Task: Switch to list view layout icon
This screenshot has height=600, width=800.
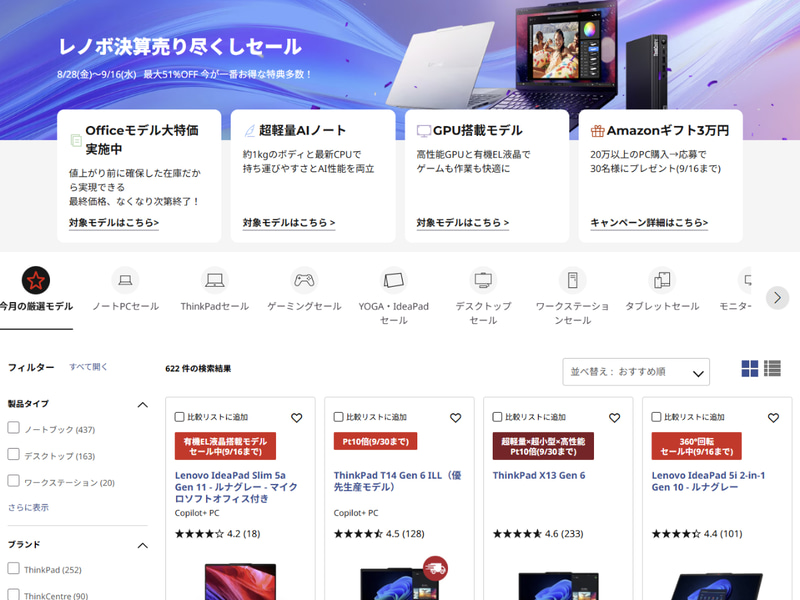Action: pos(772,368)
